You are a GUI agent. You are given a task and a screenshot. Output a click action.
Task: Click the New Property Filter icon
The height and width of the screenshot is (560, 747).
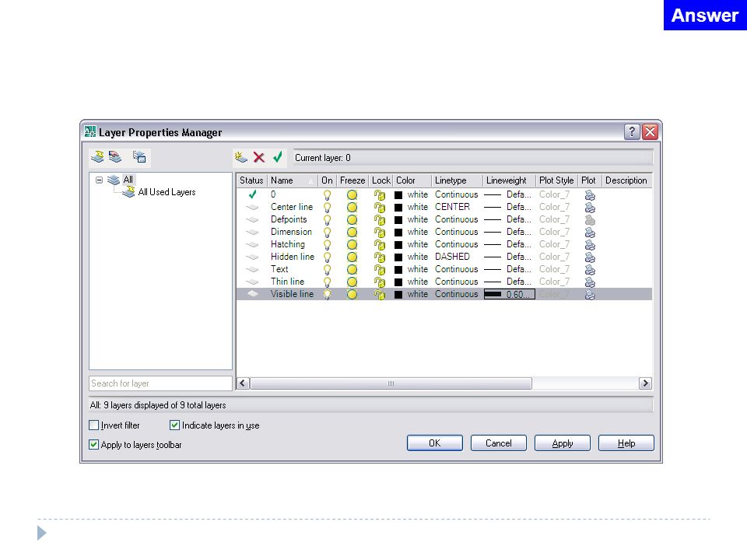[97, 156]
